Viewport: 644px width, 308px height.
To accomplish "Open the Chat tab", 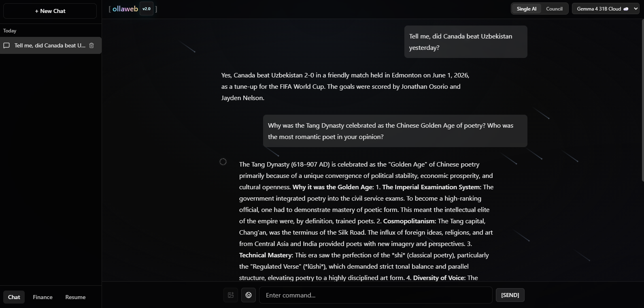I will 14,297.
